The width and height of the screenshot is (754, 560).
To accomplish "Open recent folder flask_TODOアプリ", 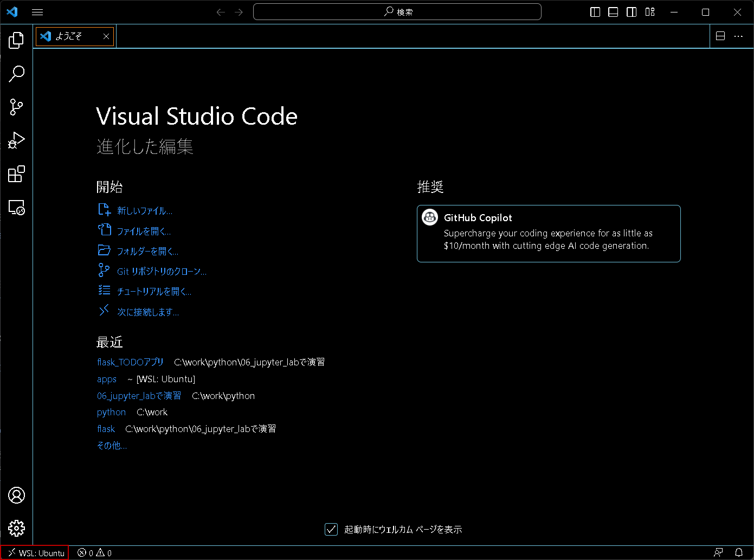I will pyautogui.click(x=130, y=362).
